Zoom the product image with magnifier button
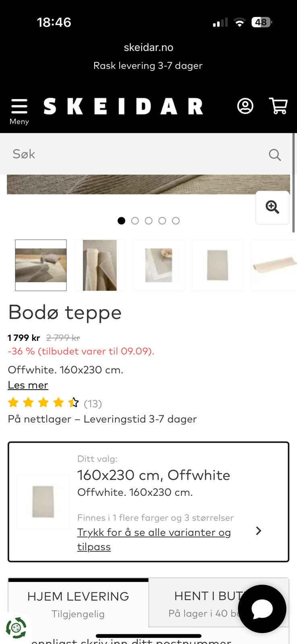Screen dimensions: 297x644 point(272,207)
